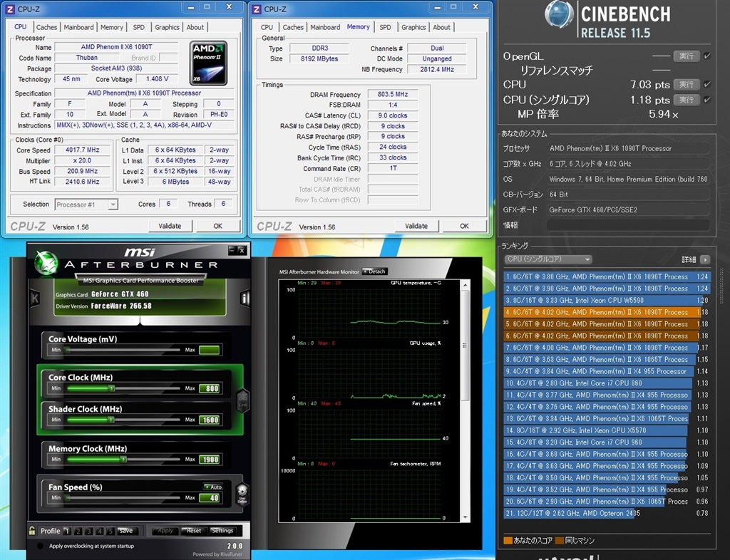Click the MSI Afterburner green logo emblem
The width and height of the screenshot is (730, 560).
pos(47,262)
